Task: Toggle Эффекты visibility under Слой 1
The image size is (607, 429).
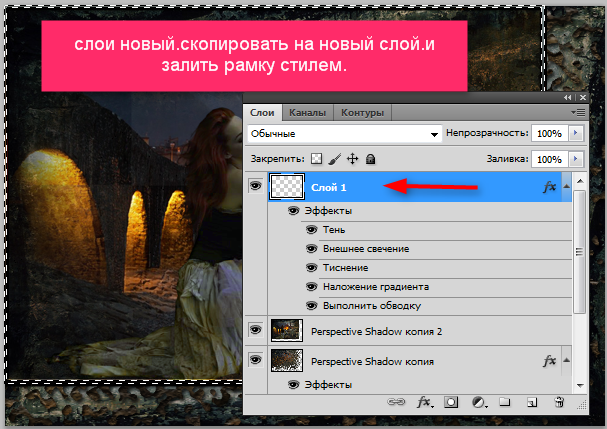Action: coord(293,211)
